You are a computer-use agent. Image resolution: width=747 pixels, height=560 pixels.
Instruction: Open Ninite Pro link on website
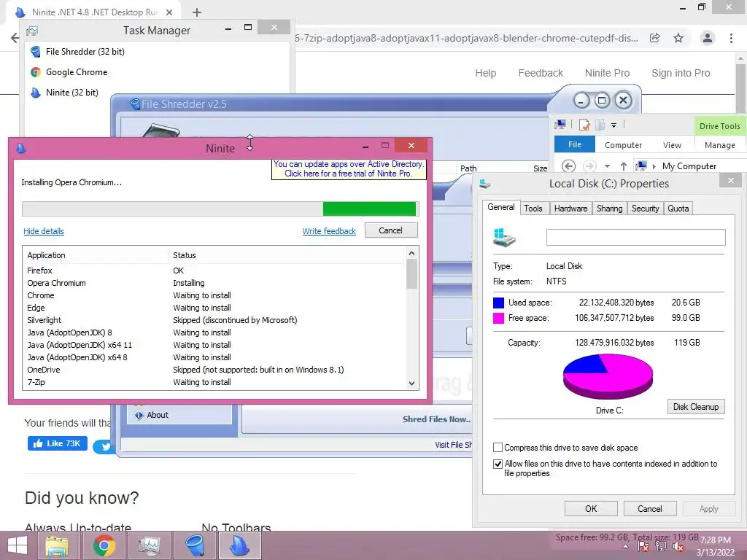607,73
